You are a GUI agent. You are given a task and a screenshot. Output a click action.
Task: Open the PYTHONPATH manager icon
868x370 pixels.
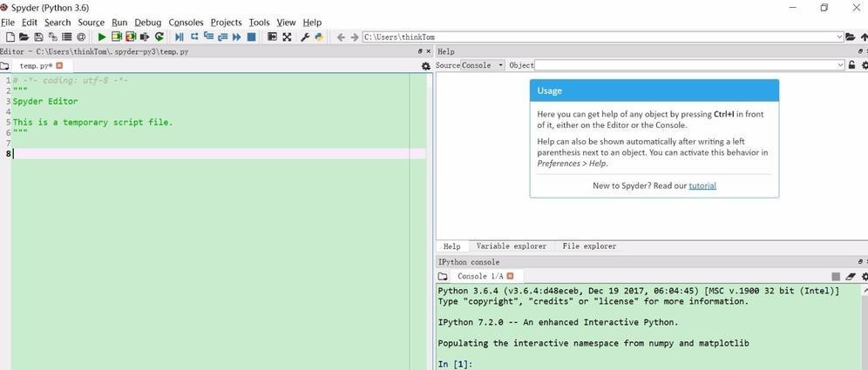(x=320, y=37)
